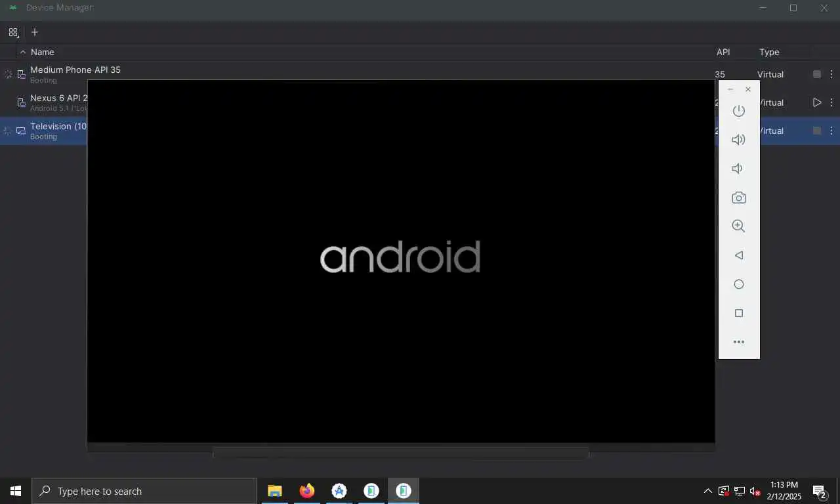Screen dimensions: 840x504
Task: Stop the Television device
Action: pyautogui.click(x=817, y=131)
